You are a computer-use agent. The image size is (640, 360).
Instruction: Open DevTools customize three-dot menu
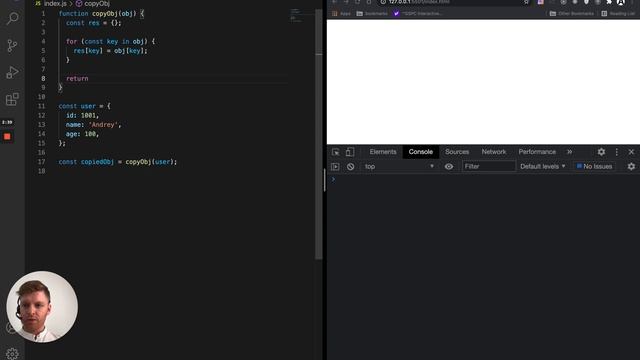[616, 152]
